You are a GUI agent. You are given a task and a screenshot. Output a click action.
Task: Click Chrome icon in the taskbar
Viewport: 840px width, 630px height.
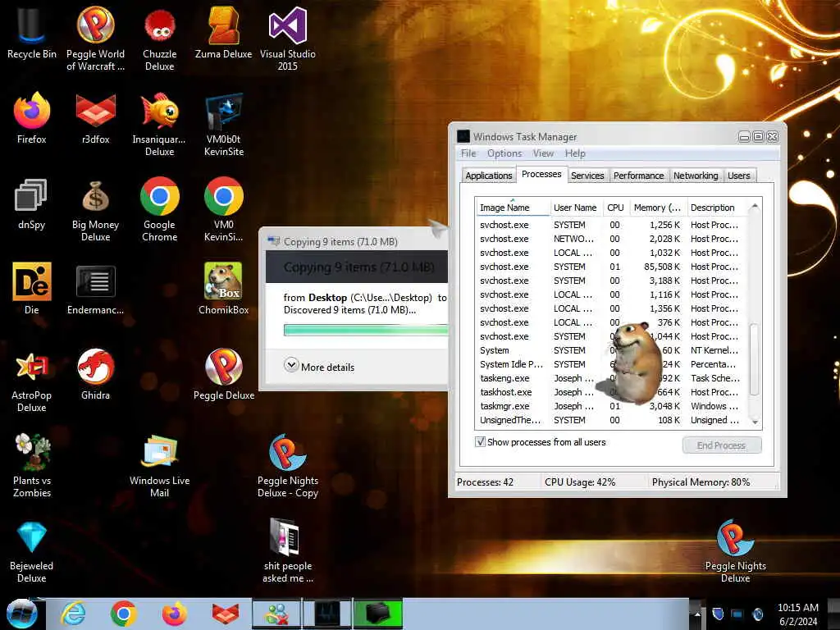[123, 614]
